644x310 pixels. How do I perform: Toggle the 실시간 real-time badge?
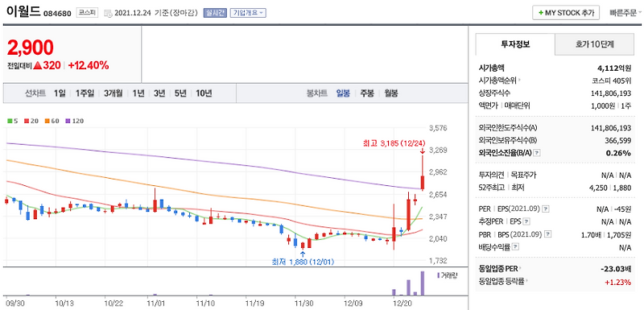215,13
